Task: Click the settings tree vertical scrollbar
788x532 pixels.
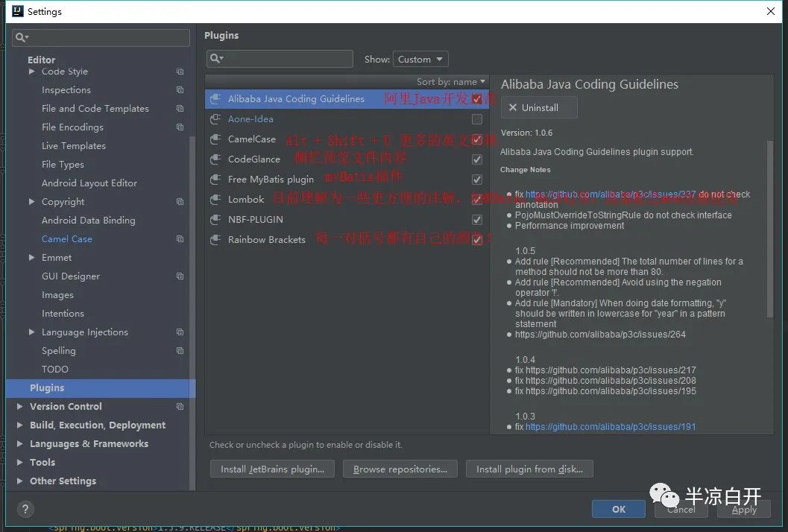Action: pos(192,311)
